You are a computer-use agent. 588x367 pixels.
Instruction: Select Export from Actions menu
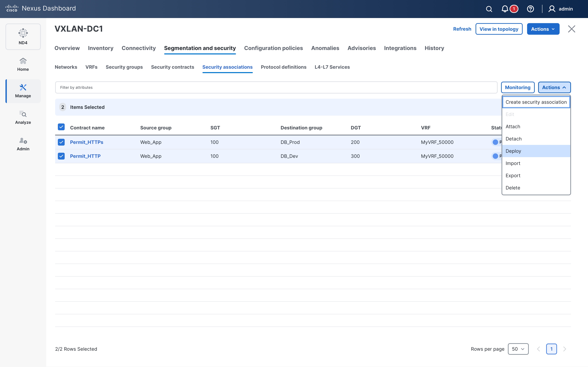tap(536, 176)
